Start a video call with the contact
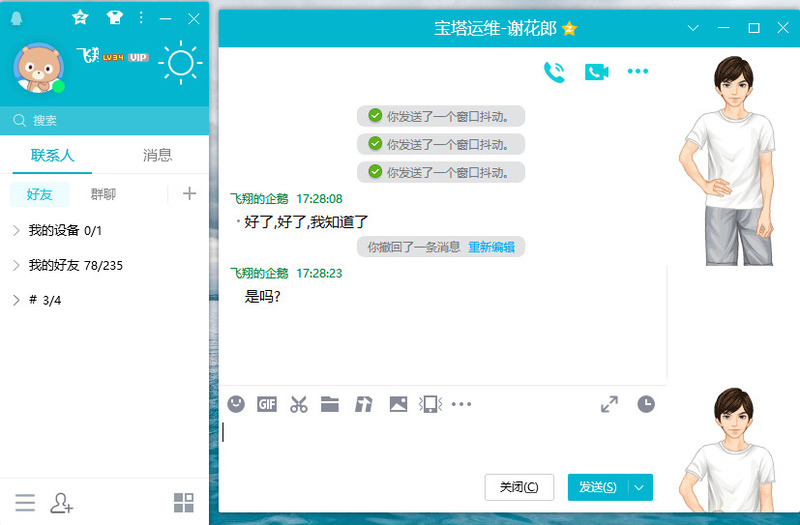This screenshot has height=525, width=800. (x=597, y=71)
